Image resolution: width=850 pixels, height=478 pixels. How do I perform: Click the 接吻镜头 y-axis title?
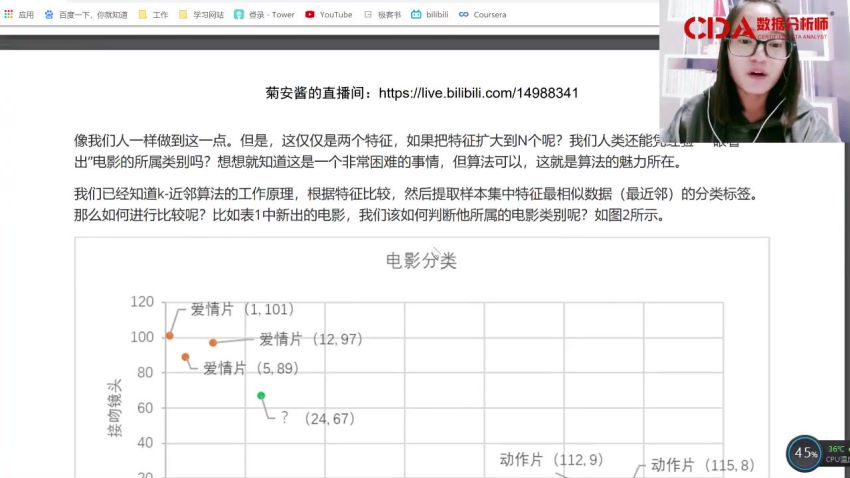(x=114, y=408)
